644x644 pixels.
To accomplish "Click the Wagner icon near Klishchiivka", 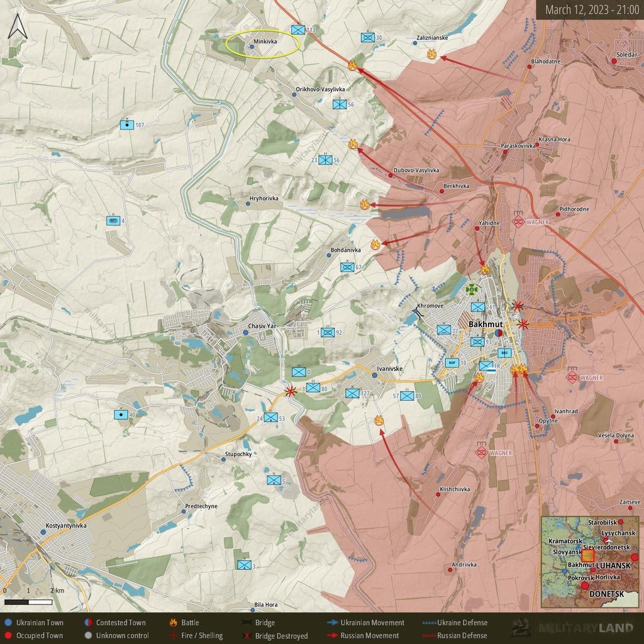I will (x=481, y=452).
